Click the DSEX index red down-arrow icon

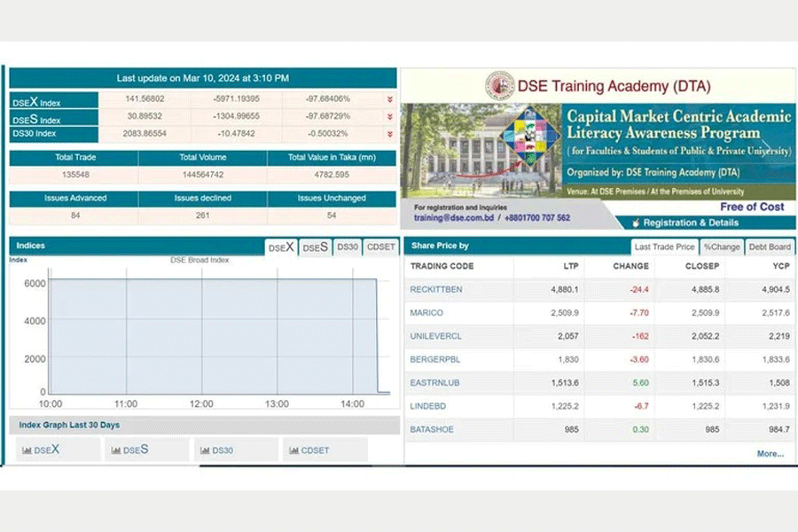(389, 99)
